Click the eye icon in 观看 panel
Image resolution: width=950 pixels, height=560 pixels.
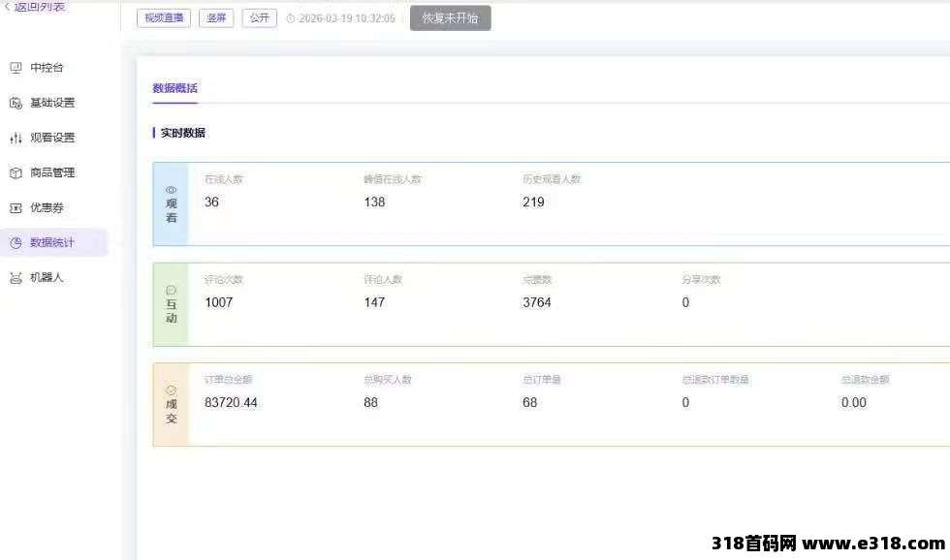[x=172, y=190]
